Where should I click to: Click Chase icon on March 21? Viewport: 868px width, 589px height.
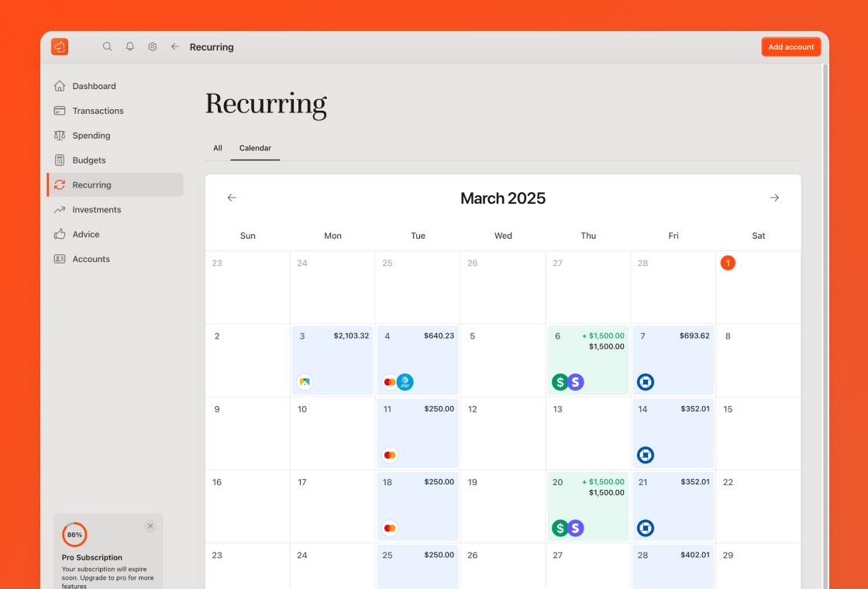[646, 528]
